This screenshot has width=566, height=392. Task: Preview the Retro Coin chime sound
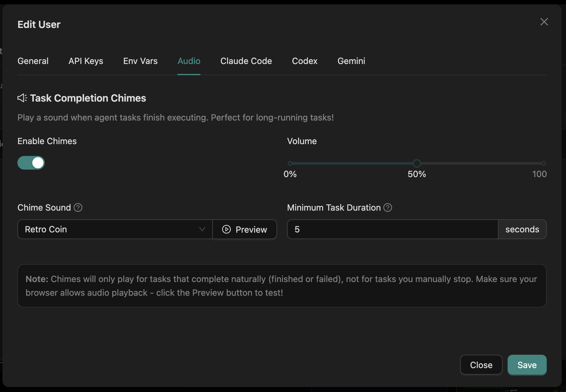click(245, 229)
